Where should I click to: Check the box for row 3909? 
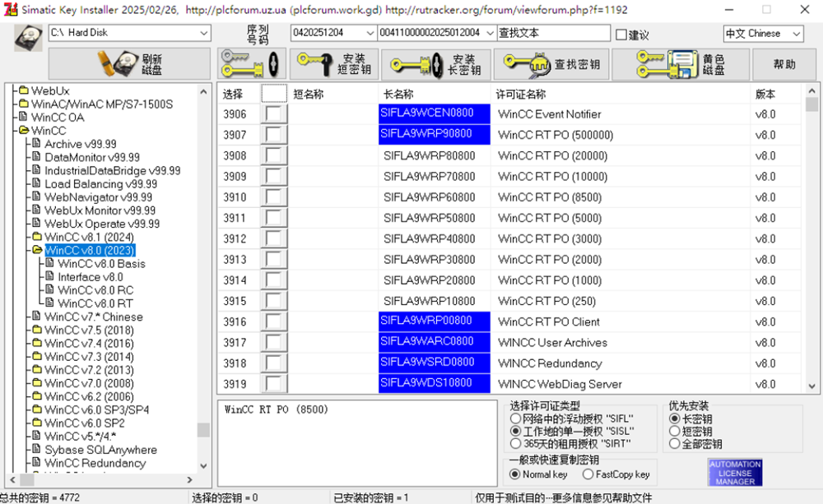(274, 176)
